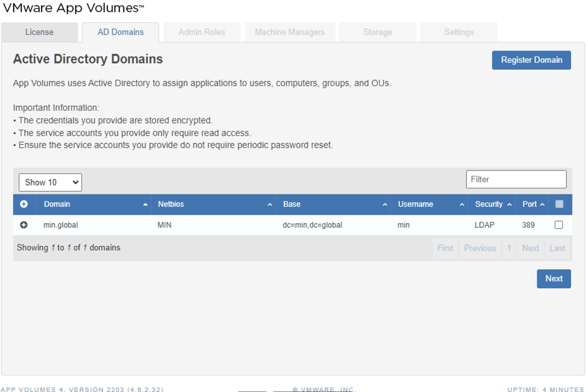The image size is (588, 392).
Task: Sort table by Security column
Action: coord(492,204)
